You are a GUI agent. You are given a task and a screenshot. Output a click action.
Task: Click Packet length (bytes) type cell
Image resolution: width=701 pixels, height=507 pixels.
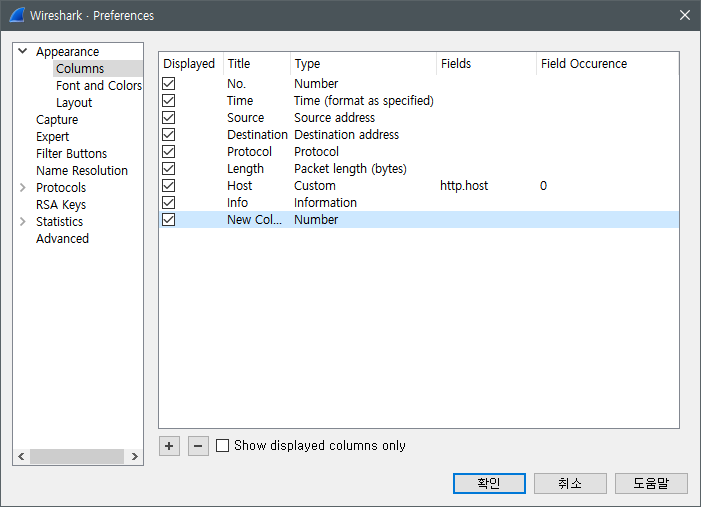coord(350,169)
